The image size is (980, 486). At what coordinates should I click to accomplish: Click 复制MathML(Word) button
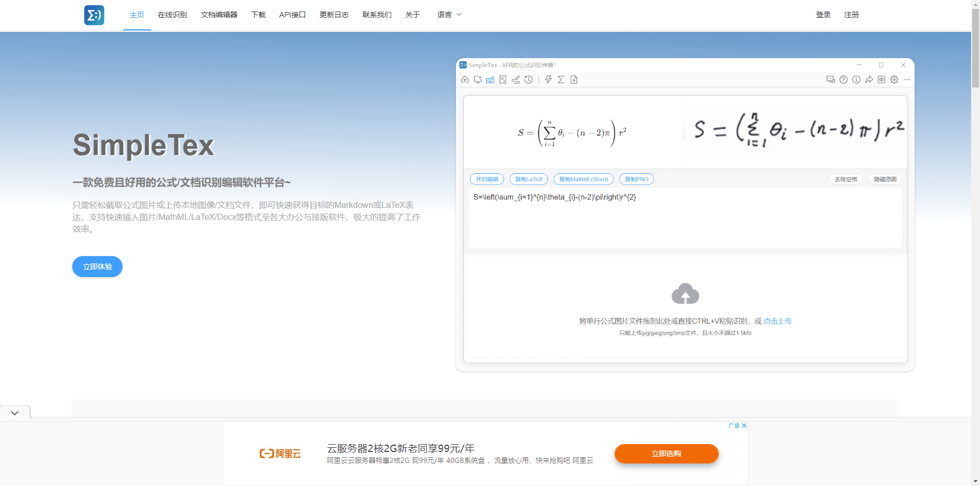(x=584, y=179)
